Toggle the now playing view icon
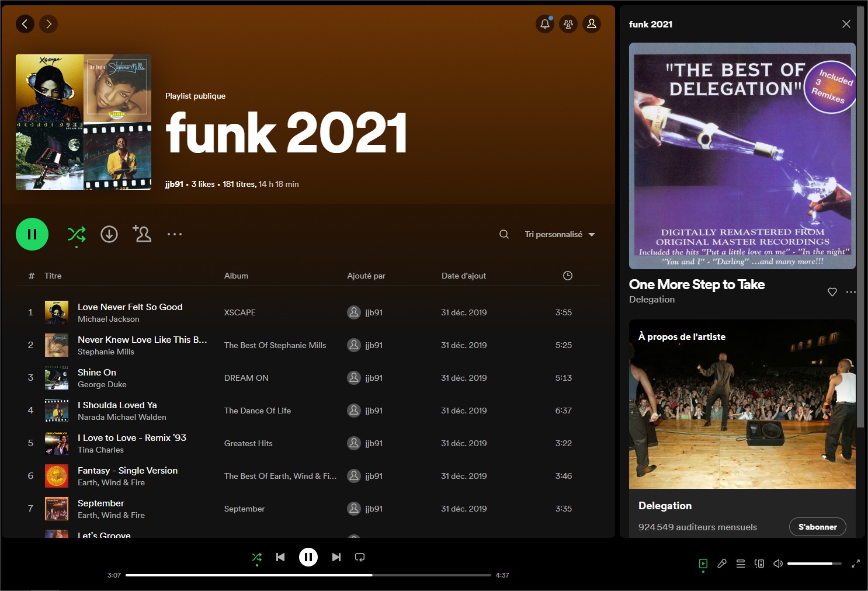The height and width of the screenshot is (591, 868). tap(703, 564)
